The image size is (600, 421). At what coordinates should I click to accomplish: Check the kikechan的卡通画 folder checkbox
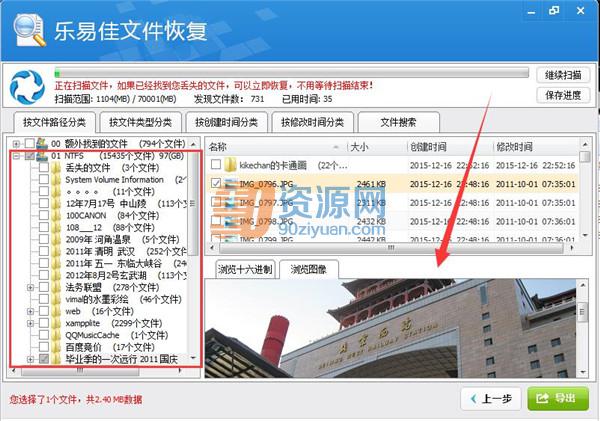(x=216, y=165)
